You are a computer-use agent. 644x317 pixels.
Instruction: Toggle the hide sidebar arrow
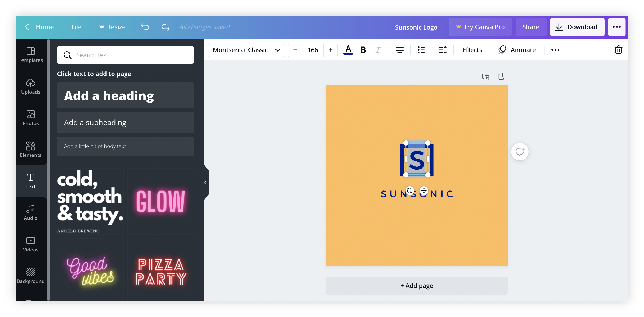[205, 183]
